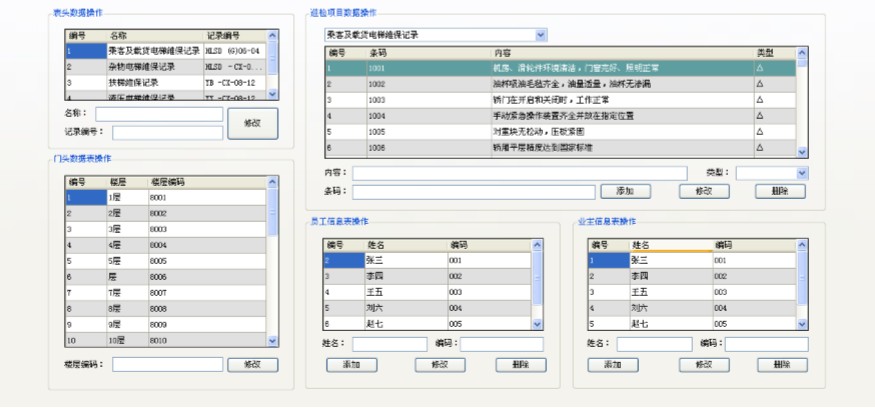Sort by 记录编号 column header
Viewport: 875px width, 408px height.
click(x=235, y=36)
